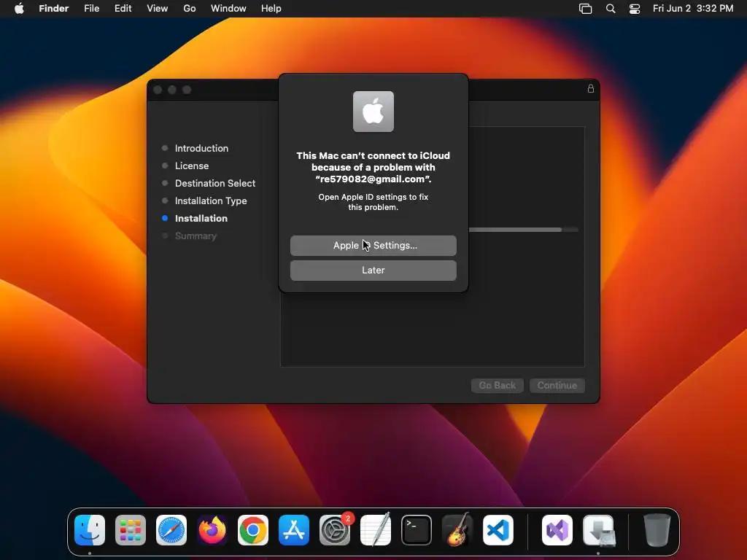Launch Google Chrome from the Dock
Viewport: 747px width, 560px height.
[x=253, y=530]
